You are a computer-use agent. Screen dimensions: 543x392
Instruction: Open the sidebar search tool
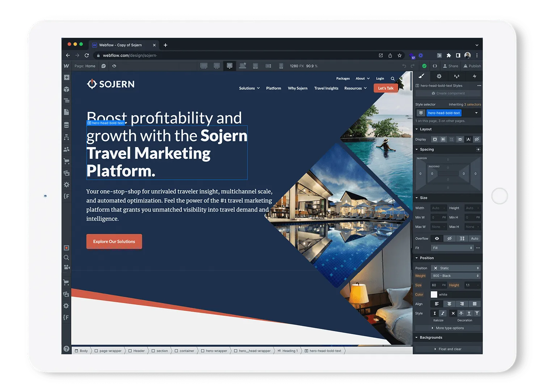tap(66, 258)
